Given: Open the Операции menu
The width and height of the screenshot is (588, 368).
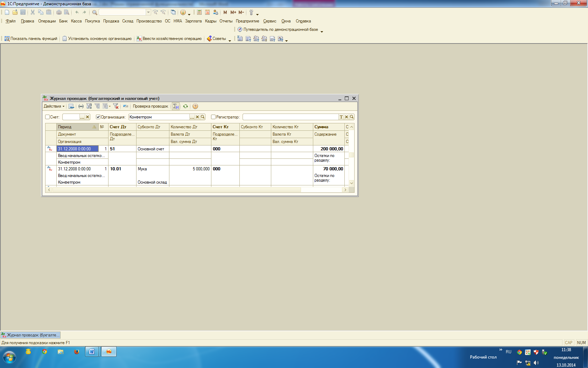Looking at the screenshot, I should click(47, 21).
